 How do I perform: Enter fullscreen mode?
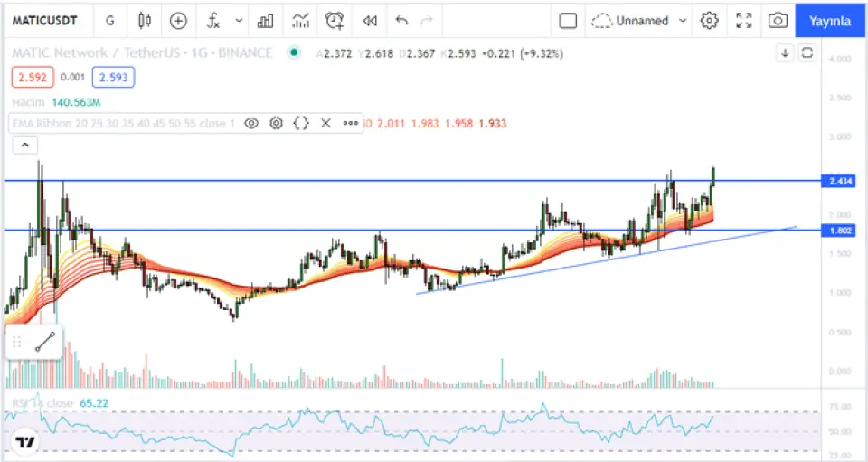(743, 20)
